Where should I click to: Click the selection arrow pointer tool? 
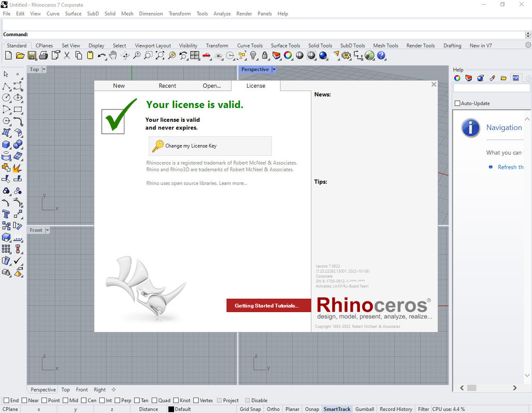6,74
